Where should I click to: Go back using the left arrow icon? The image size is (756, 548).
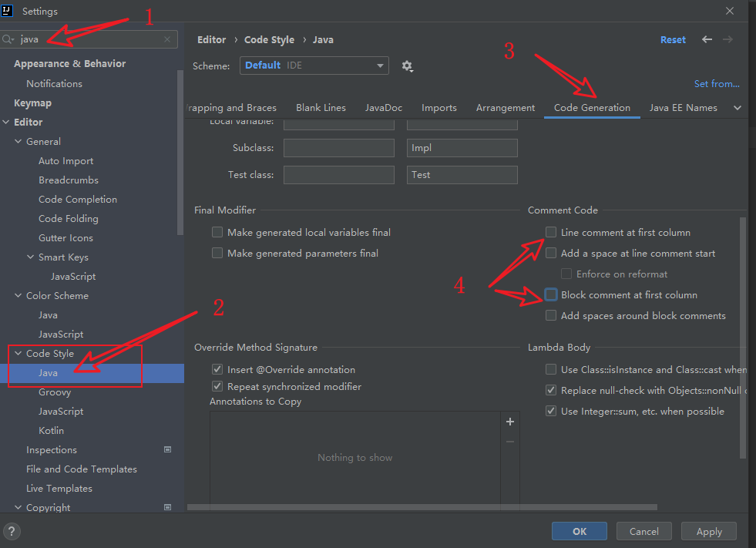pos(707,39)
